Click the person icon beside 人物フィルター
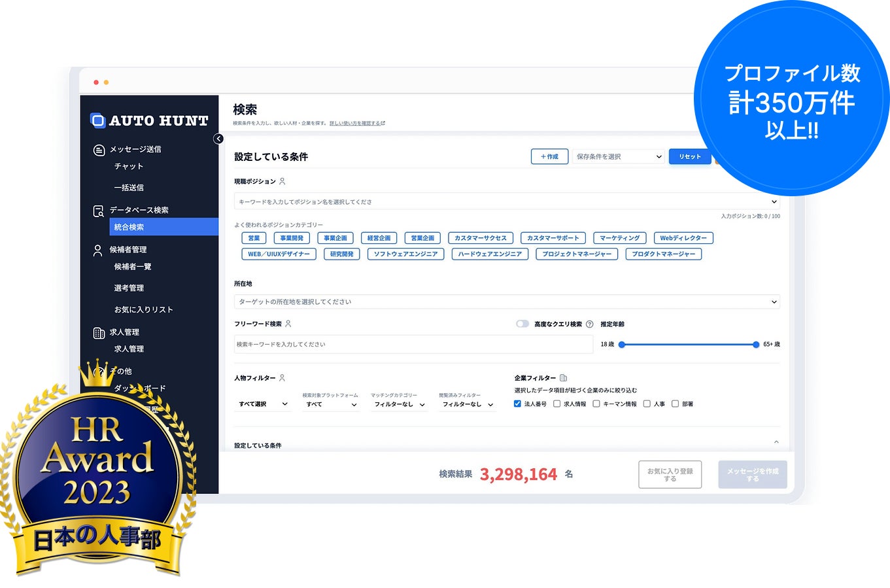 (x=282, y=378)
